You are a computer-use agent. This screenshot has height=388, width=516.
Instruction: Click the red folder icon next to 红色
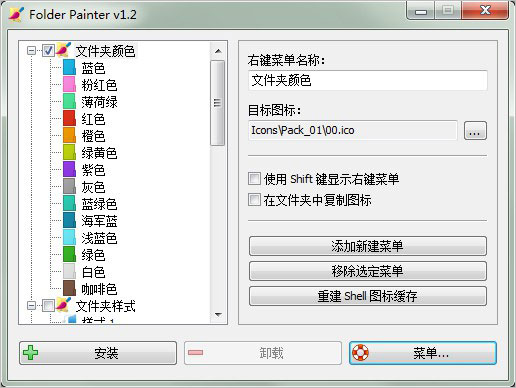coord(69,118)
